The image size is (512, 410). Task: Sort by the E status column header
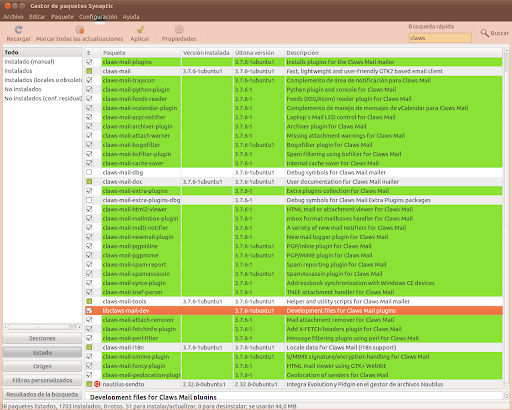tap(89, 53)
